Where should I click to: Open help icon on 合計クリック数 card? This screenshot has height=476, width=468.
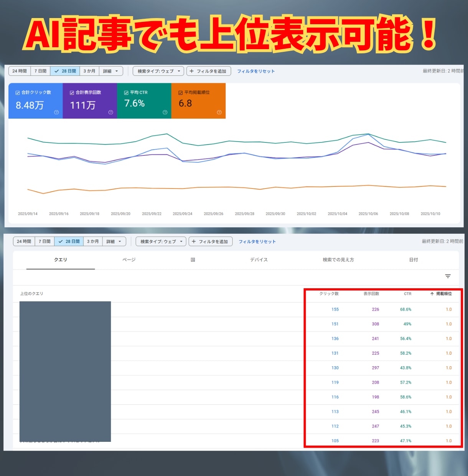(x=56, y=112)
